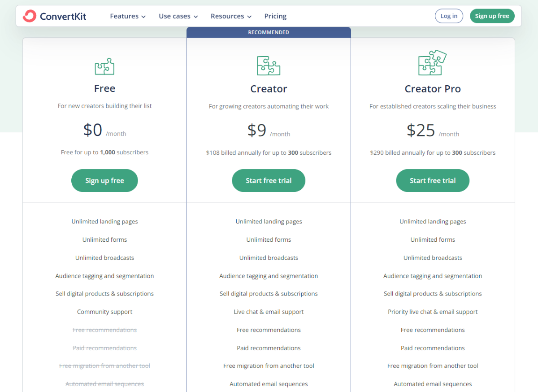Click struck-through 'Automated email sequences' in Free plan
The image size is (538, 392).
click(x=104, y=384)
